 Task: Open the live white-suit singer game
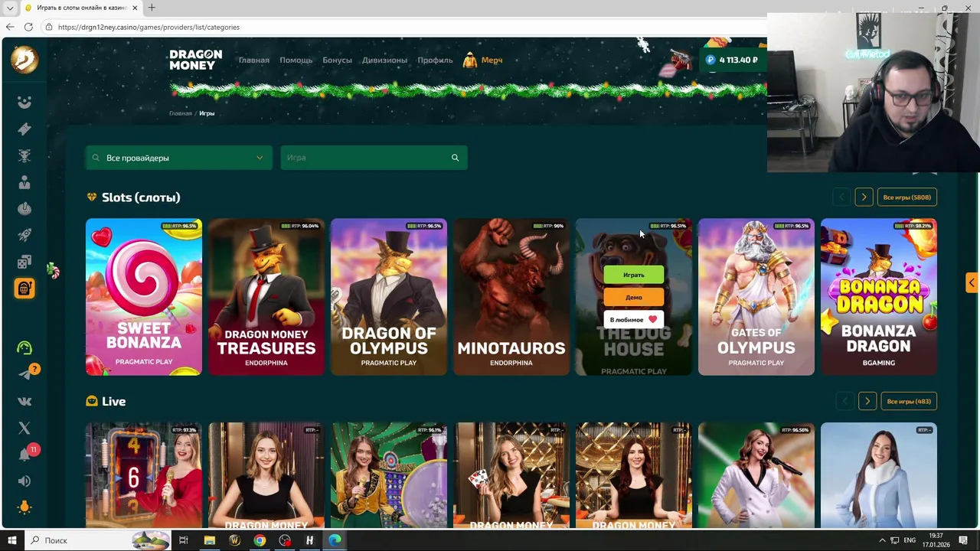[x=756, y=475]
